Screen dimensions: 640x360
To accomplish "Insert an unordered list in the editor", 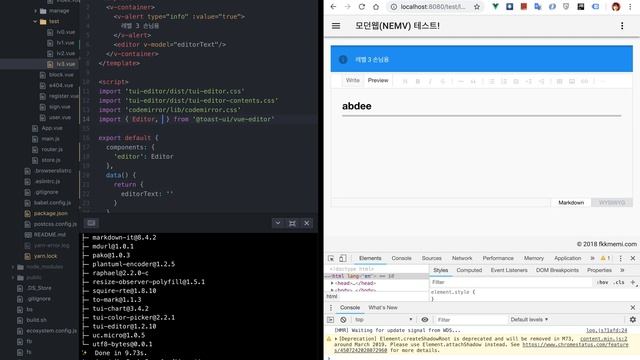I will tap(491, 81).
